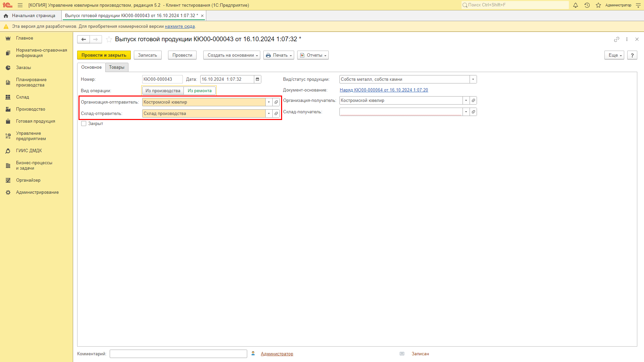Go forward with the right arrow button

click(96, 40)
